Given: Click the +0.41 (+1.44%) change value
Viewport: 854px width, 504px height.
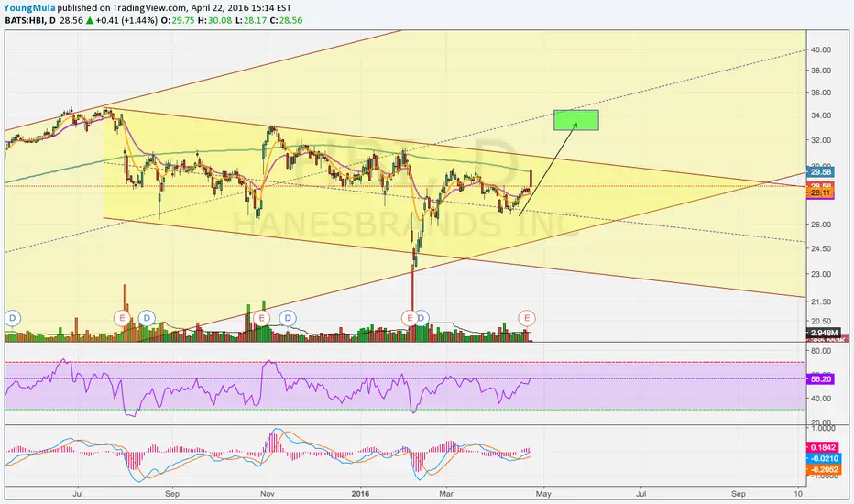Looking at the screenshot, I should click(126, 21).
